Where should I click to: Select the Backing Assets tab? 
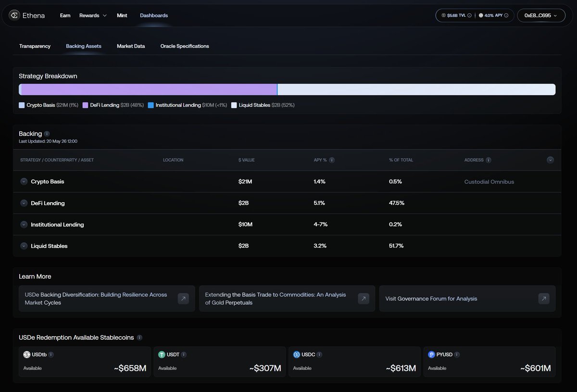tap(84, 46)
